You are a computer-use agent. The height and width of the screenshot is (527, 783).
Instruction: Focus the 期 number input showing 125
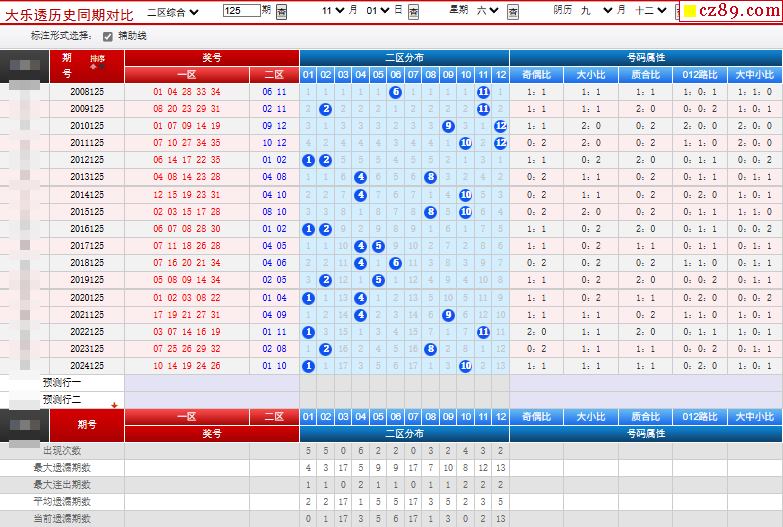[242, 10]
